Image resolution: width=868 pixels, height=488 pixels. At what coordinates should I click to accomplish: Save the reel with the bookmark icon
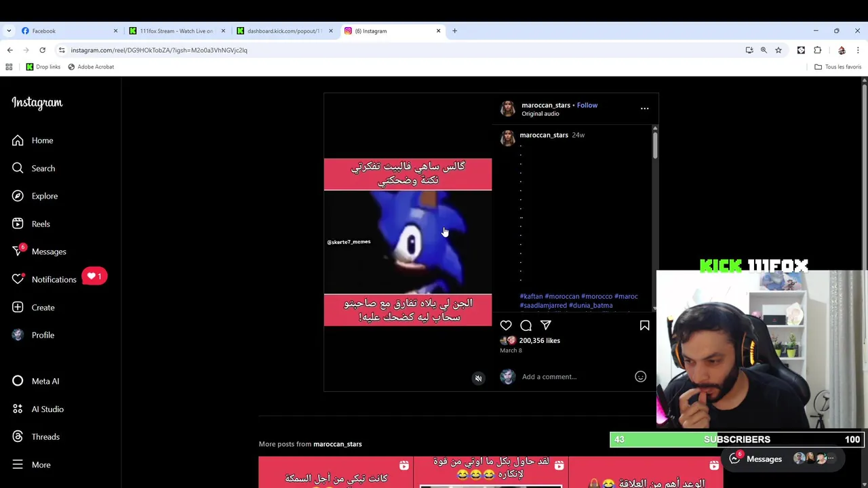click(644, 325)
